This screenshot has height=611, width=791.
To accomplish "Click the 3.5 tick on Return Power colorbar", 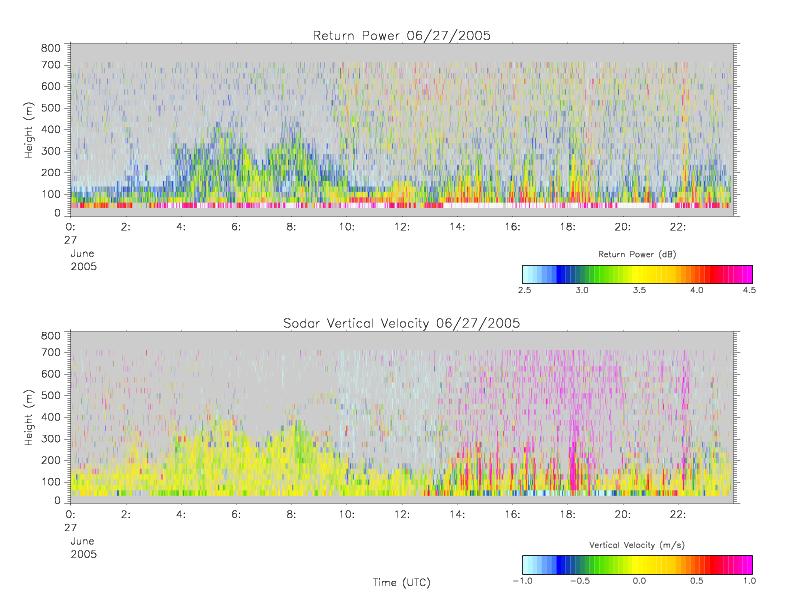I will 639,290.
